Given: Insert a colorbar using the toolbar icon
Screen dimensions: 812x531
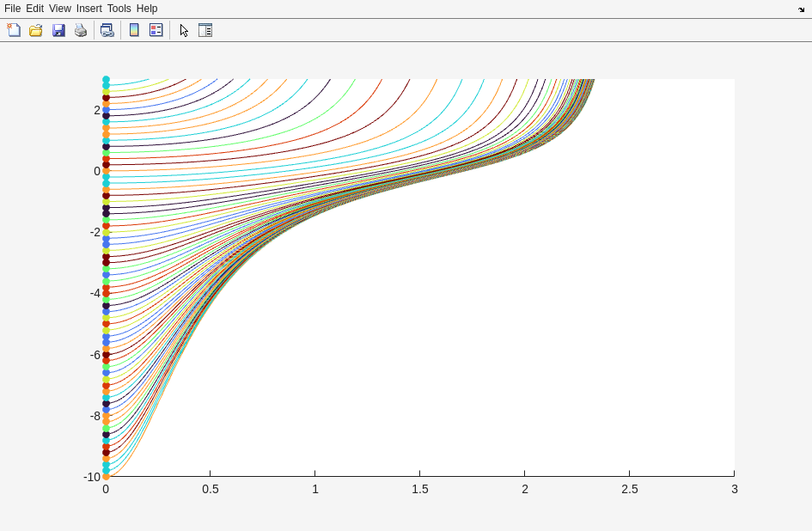Looking at the screenshot, I should point(134,30).
